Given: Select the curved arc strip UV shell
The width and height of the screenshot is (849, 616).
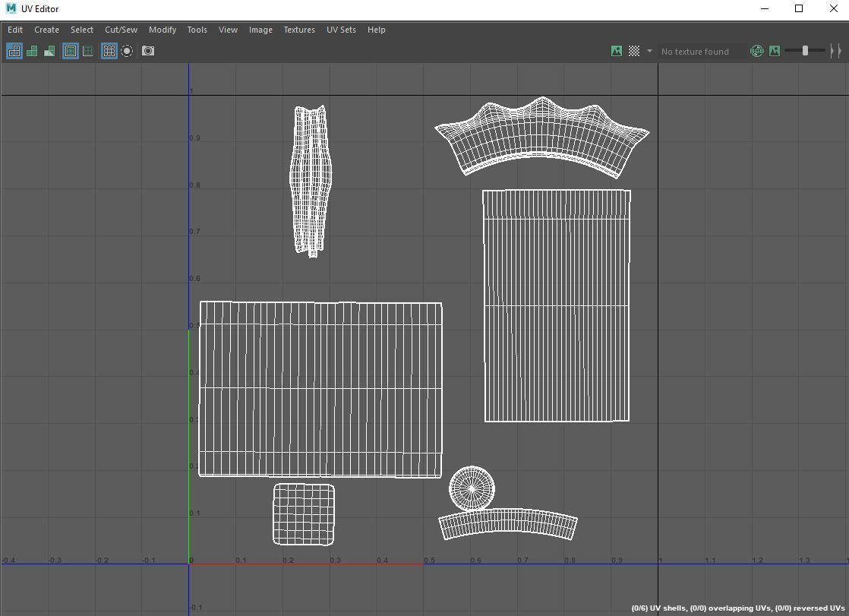Looking at the screenshot, I should [508, 520].
